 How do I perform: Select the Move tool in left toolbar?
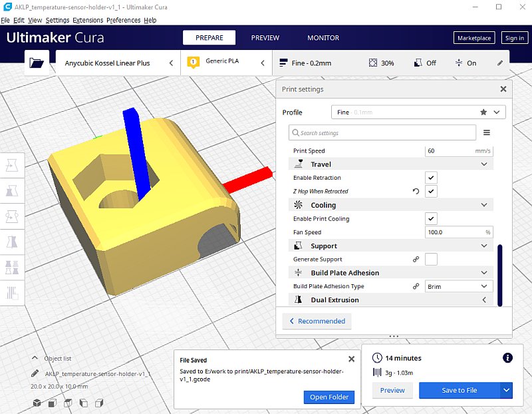click(x=12, y=166)
